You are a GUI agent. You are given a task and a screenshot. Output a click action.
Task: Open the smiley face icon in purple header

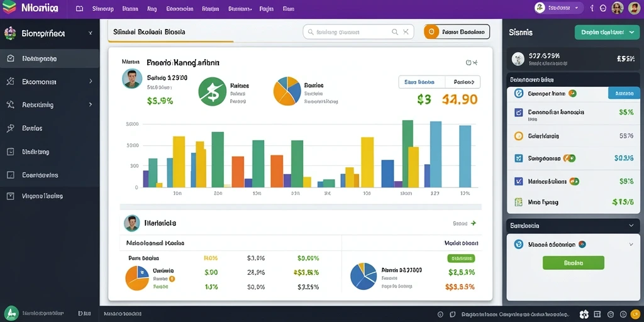pos(603,8)
